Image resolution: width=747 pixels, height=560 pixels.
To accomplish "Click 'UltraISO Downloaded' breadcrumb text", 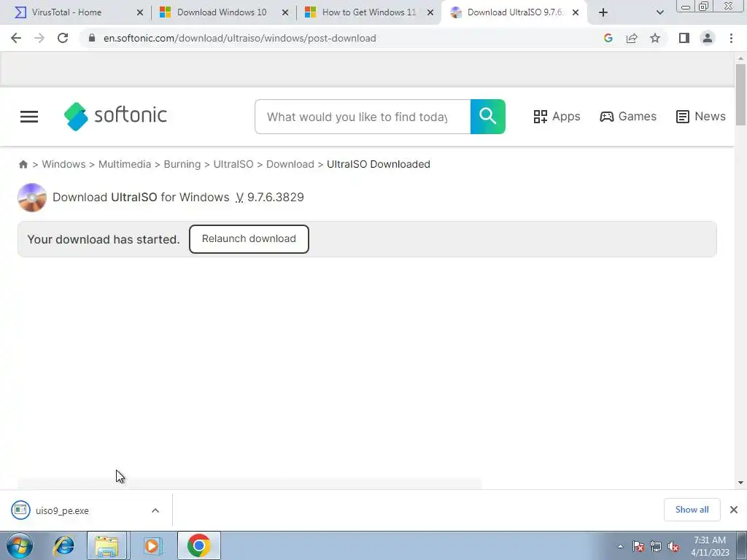I will (379, 164).
